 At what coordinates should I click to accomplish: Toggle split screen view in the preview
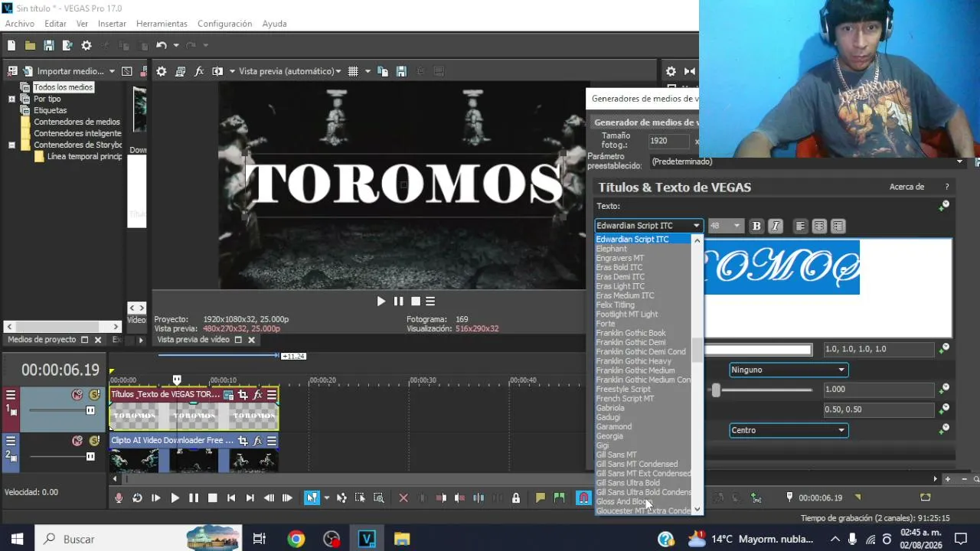[217, 71]
